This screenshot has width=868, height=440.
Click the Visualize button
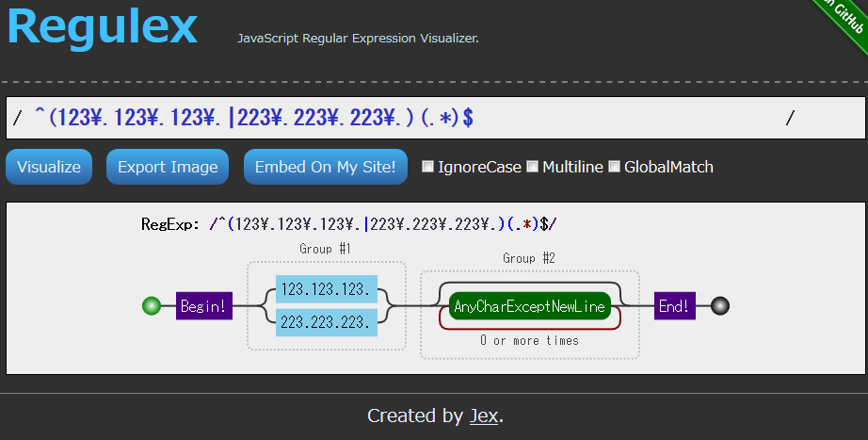[x=49, y=167]
